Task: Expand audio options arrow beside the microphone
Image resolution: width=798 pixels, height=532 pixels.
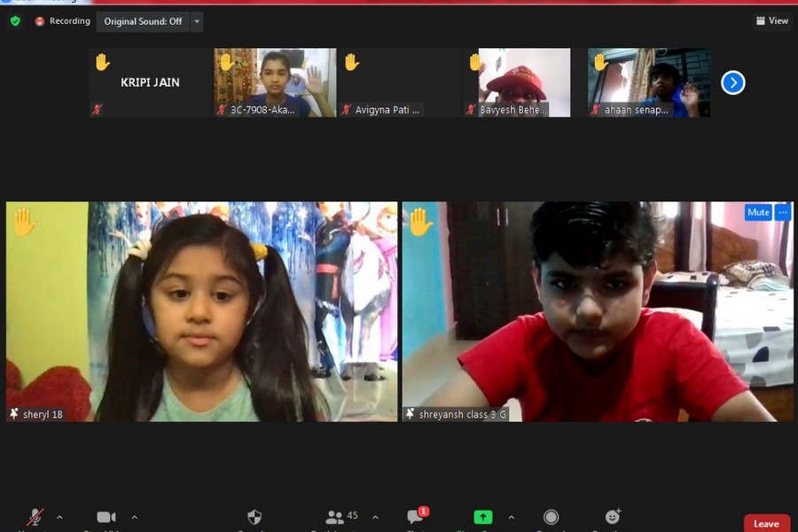Action: tap(59, 517)
